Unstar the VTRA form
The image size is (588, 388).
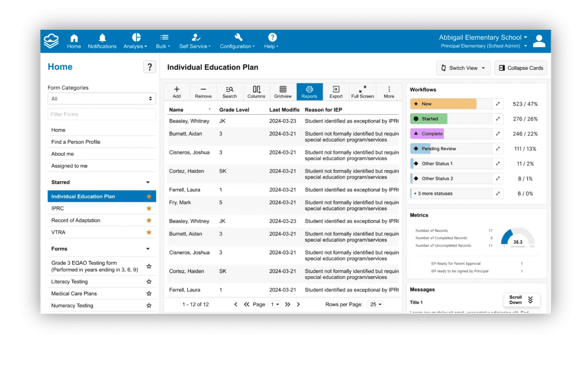(149, 232)
